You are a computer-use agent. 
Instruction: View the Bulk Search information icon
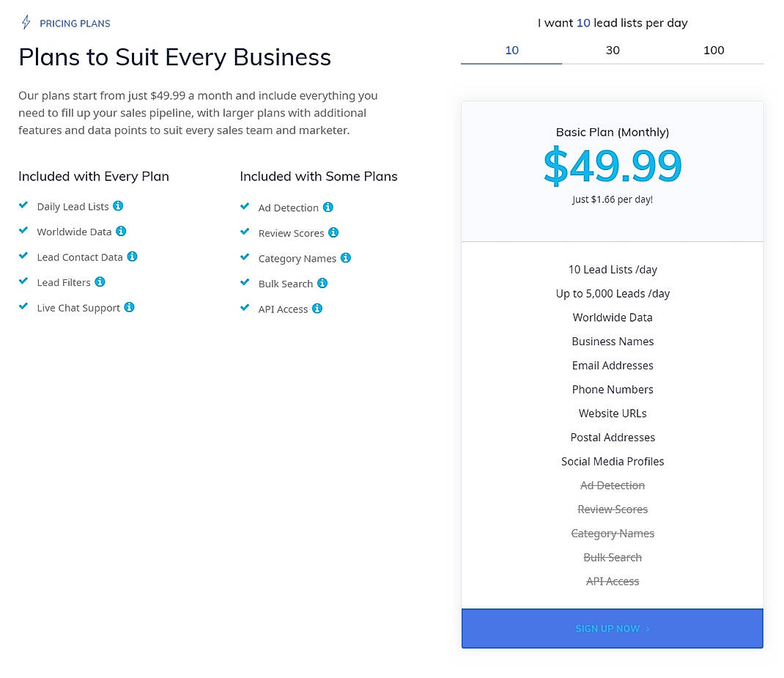(x=322, y=283)
